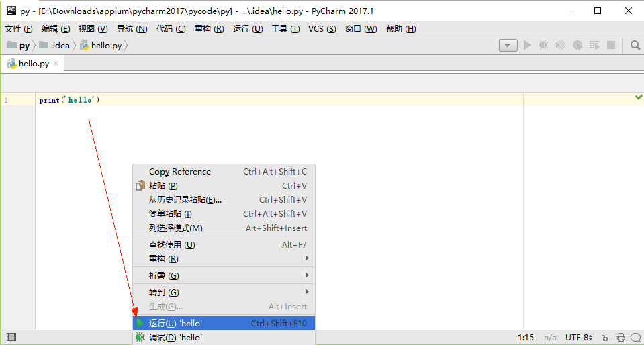
Task: Toggle the read-only lock icon
Action: [604, 338]
